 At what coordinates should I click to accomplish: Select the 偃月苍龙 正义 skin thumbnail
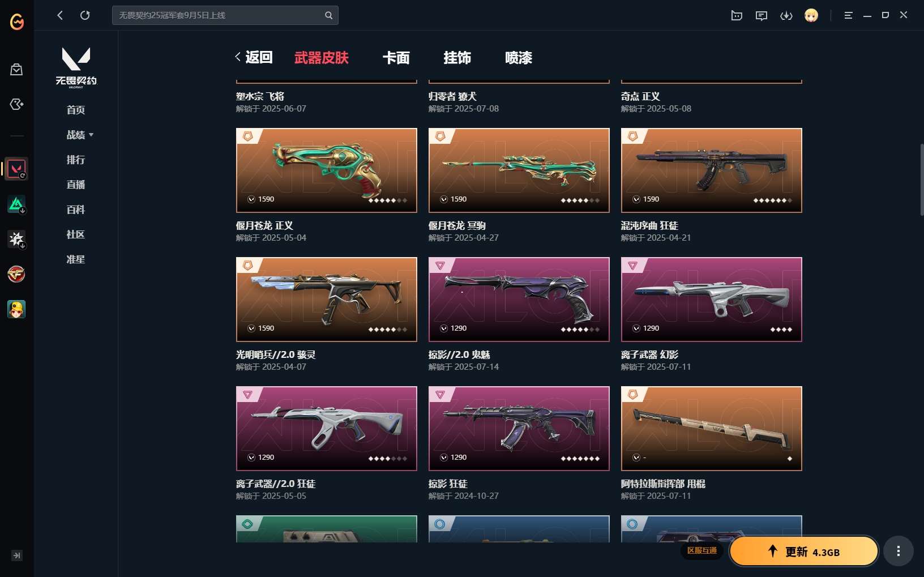327,170
